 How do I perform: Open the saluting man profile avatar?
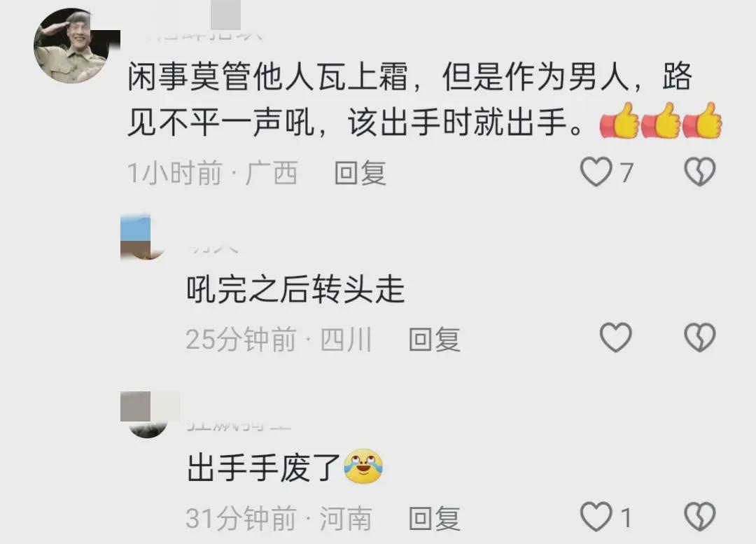coord(72,46)
